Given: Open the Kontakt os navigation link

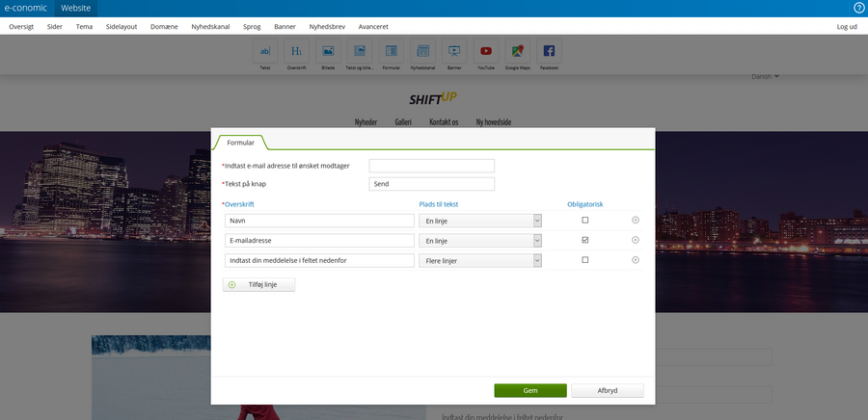Looking at the screenshot, I should pos(444,122).
